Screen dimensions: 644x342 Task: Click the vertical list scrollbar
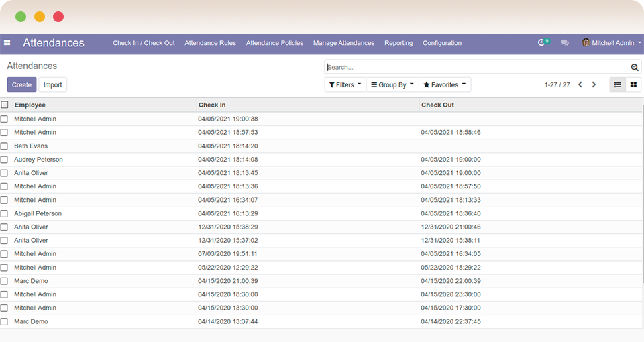pyautogui.click(x=643, y=193)
